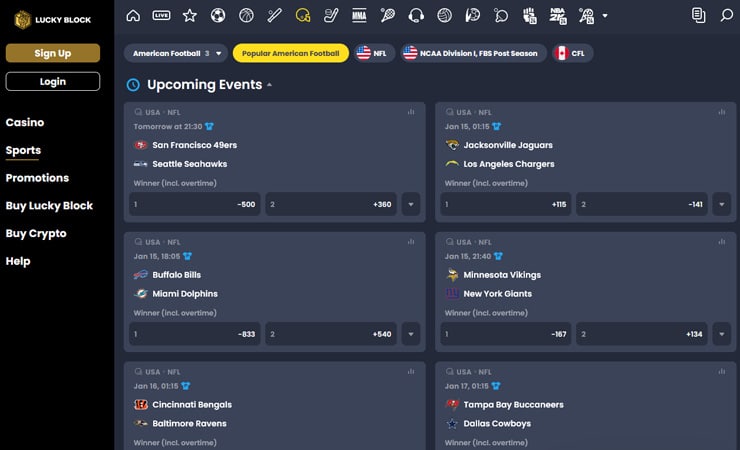This screenshot has width=740, height=450.
Task: Open Sports in the sidebar
Action: 23,150
